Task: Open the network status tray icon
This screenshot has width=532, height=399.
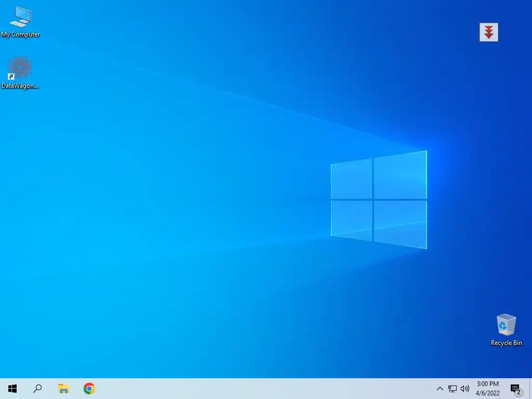Action: point(453,389)
